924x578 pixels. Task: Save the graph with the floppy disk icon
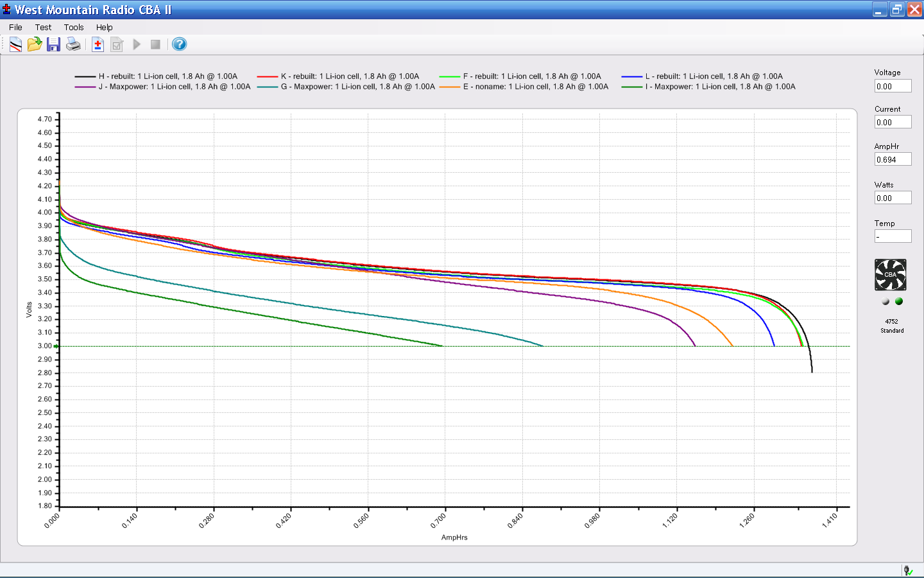click(54, 44)
